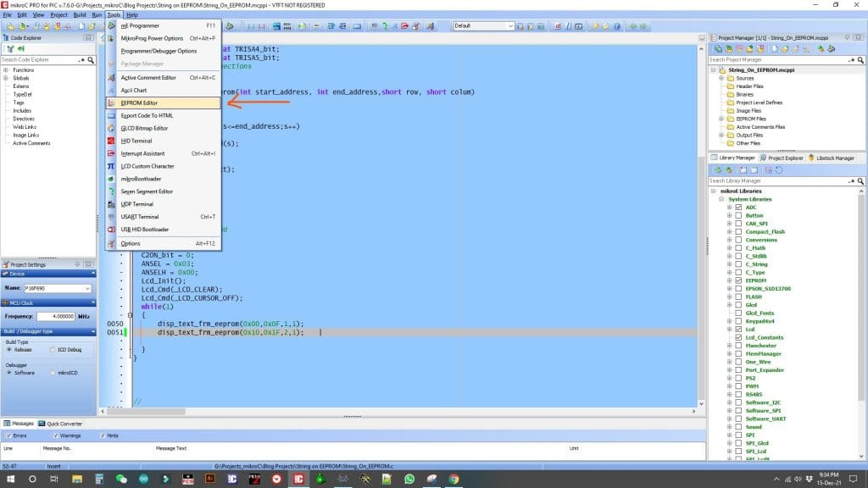Click the Code Explorer search magnifier icon
The image size is (868, 488).
(x=91, y=60)
